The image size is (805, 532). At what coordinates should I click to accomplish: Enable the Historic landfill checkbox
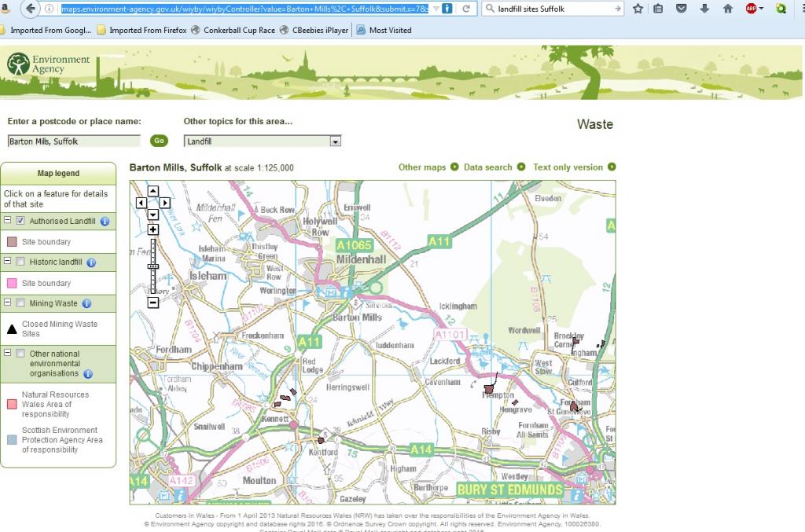click(x=20, y=262)
